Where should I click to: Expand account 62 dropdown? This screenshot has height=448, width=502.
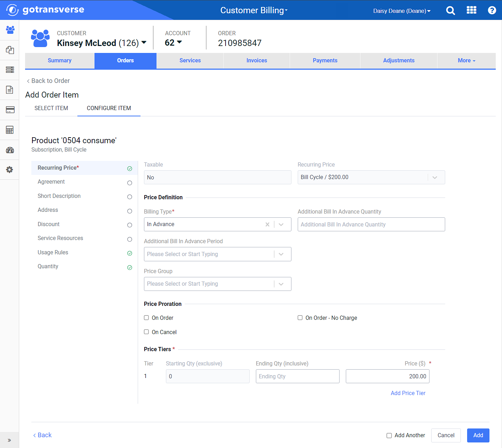coord(180,42)
